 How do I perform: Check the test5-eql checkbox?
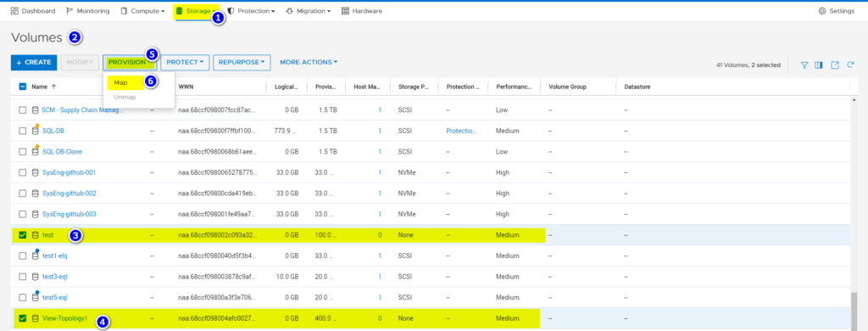point(23,297)
